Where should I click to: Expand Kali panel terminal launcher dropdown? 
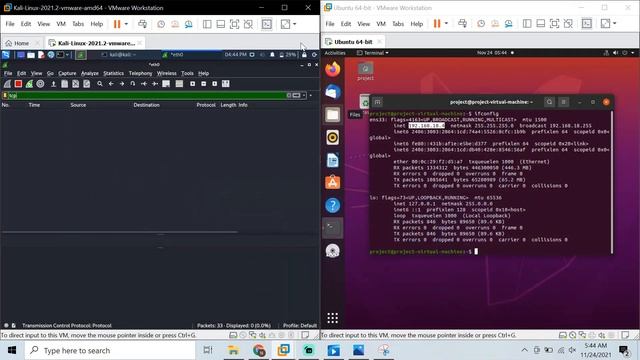(x=67, y=55)
